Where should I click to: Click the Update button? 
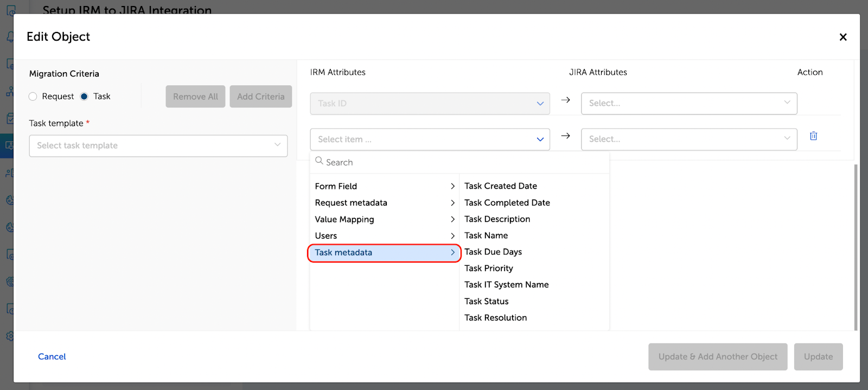(818, 357)
